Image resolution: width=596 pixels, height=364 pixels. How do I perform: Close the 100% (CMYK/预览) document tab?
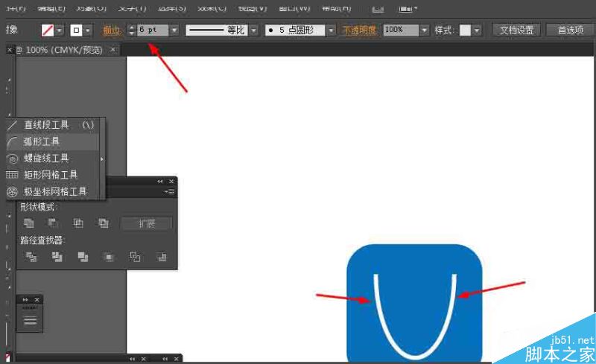(113, 49)
